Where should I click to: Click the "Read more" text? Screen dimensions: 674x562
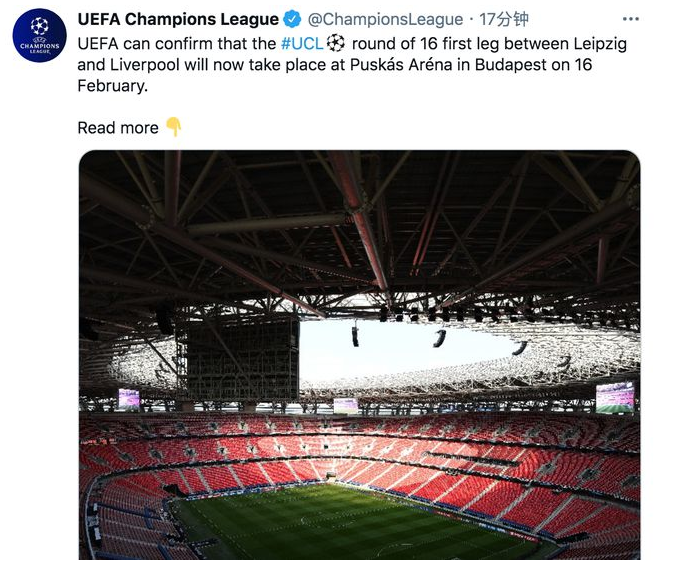pos(118,128)
